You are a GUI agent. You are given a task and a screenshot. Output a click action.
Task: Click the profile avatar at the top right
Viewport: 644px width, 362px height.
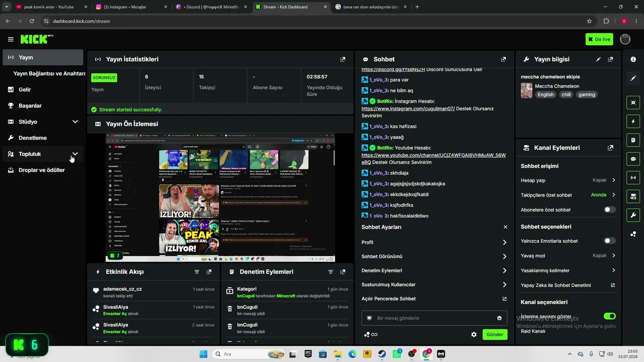pyautogui.click(x=625, y=39)
